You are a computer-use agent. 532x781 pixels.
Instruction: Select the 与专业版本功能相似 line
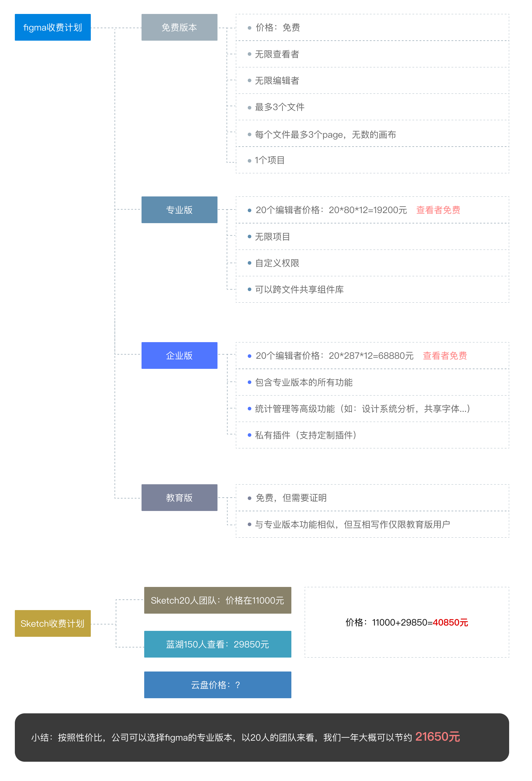[352, 524]
